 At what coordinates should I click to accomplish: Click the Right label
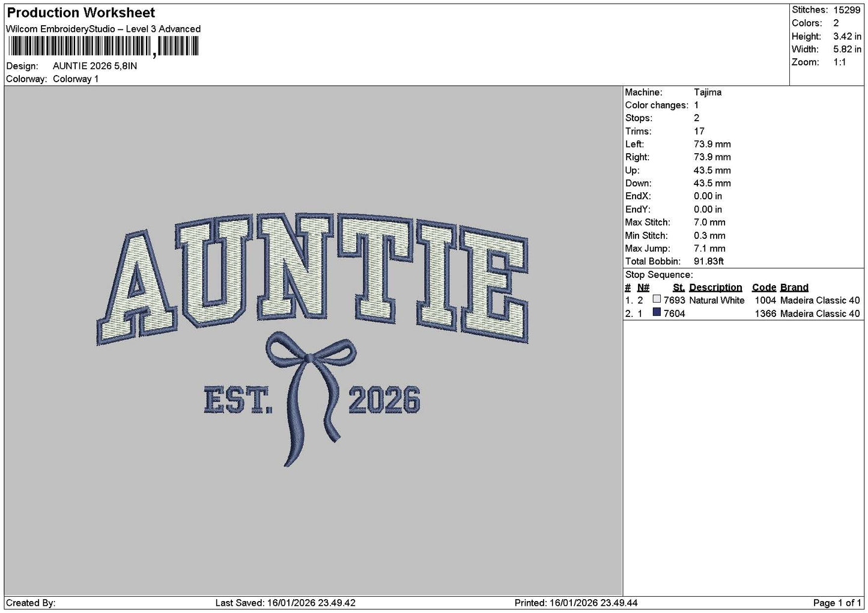click(637, 157)
